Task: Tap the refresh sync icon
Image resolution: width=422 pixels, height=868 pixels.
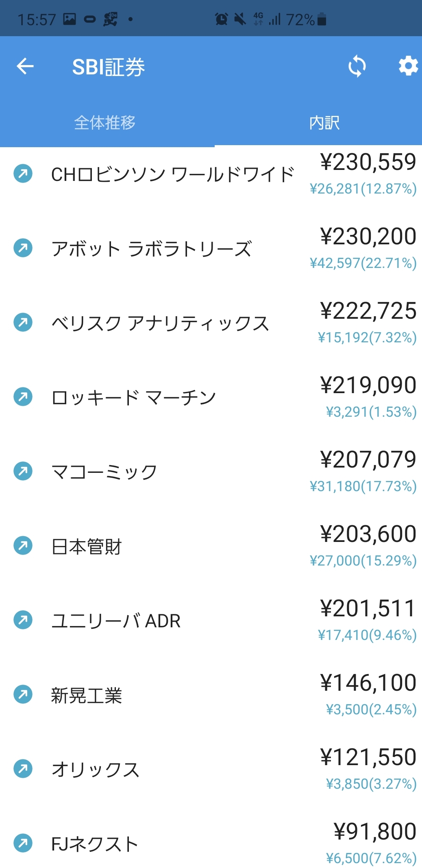Action: pyautogui.click(x=357, y=66)
